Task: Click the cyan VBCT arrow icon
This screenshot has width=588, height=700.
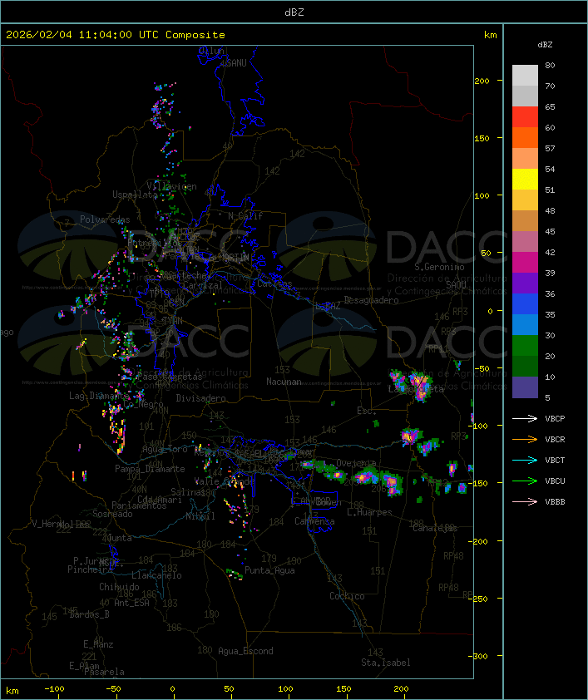Action: click(525, 460)
